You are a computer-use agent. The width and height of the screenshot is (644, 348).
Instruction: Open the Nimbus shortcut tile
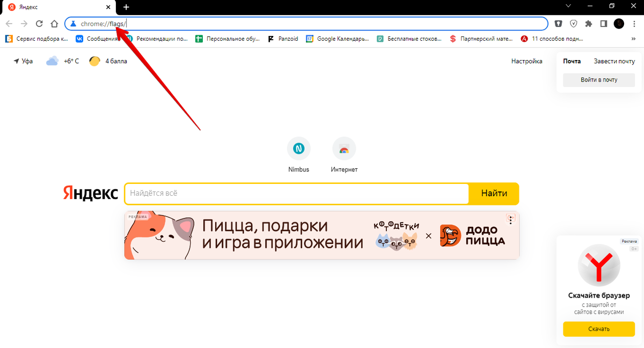[x=298, y=156]
